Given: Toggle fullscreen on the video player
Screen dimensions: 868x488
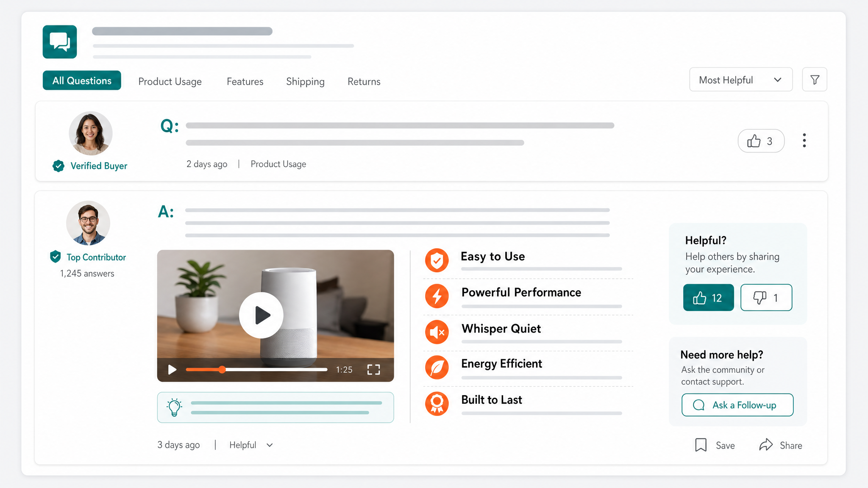Looking at the screenshot, I should click(373, 370).
